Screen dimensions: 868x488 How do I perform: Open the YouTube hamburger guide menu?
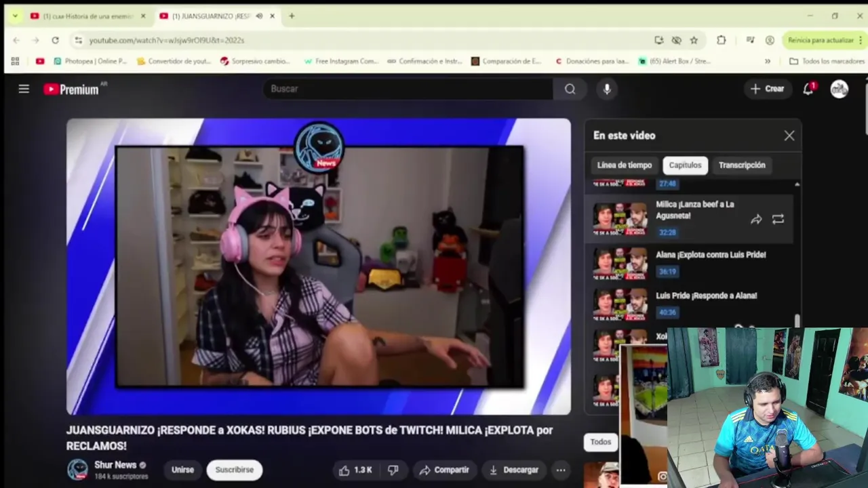24,89
